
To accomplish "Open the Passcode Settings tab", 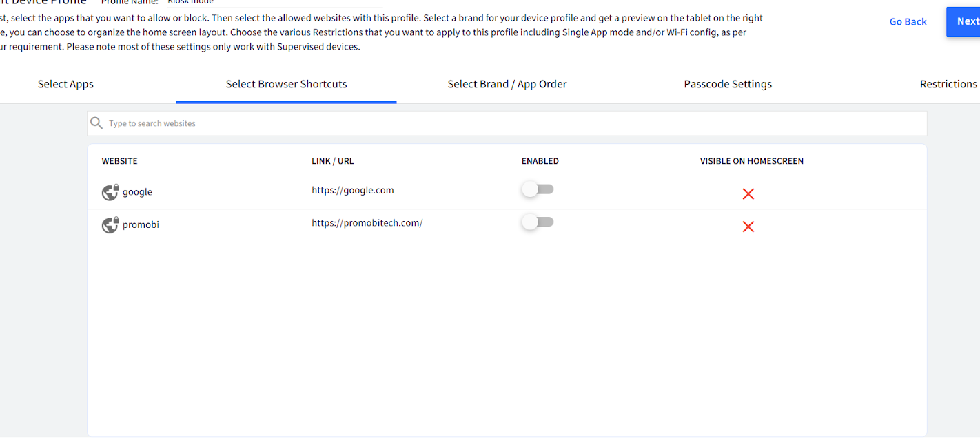I will [x=728, y=84].
